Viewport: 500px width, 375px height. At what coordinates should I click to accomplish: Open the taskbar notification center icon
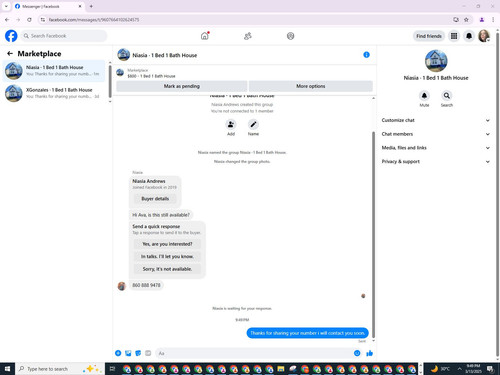coord(490,369)
